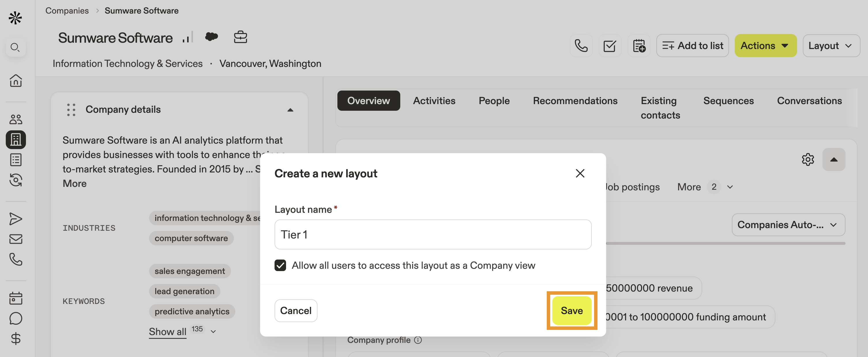Switch to the Activities tab
This screenshot has height=357, width=868.
click(x=434, y=100)
